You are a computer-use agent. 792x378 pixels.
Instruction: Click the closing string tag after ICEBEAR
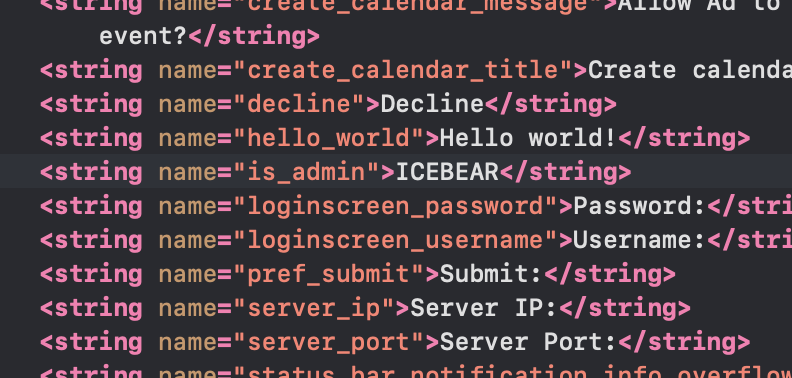(565, 172)
